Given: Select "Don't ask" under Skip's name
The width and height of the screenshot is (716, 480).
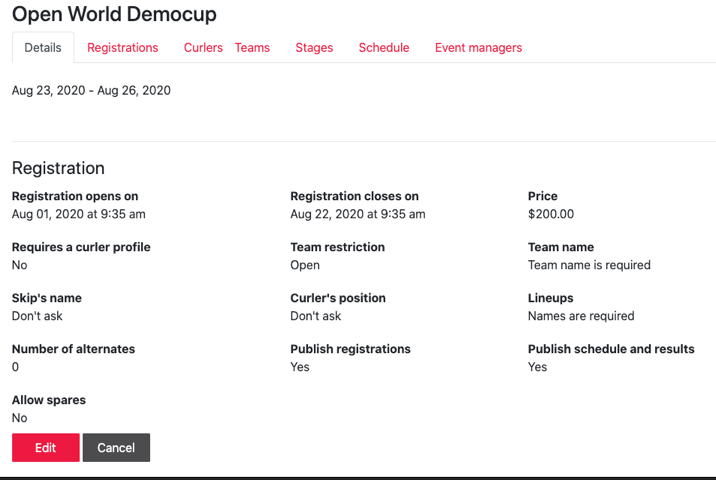Looking at the screenshot, I should pos(37,316).
